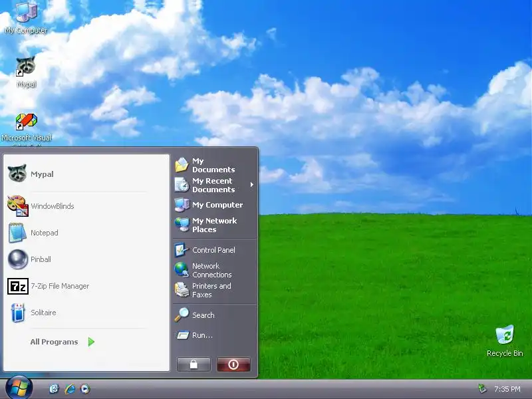Viewport: 532px width, 399px height.
Task: Click My Recent Documents clock icon
Action: pos(182,185)
